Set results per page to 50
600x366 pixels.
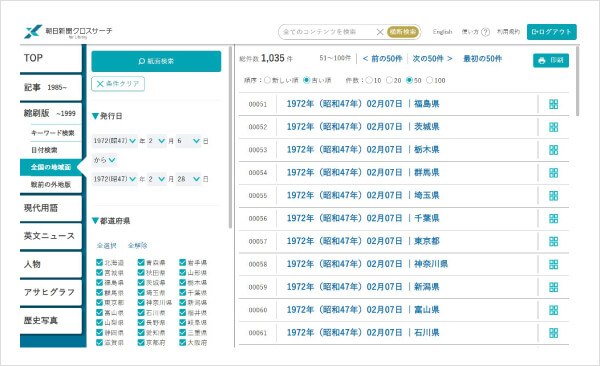coord(409,80)
